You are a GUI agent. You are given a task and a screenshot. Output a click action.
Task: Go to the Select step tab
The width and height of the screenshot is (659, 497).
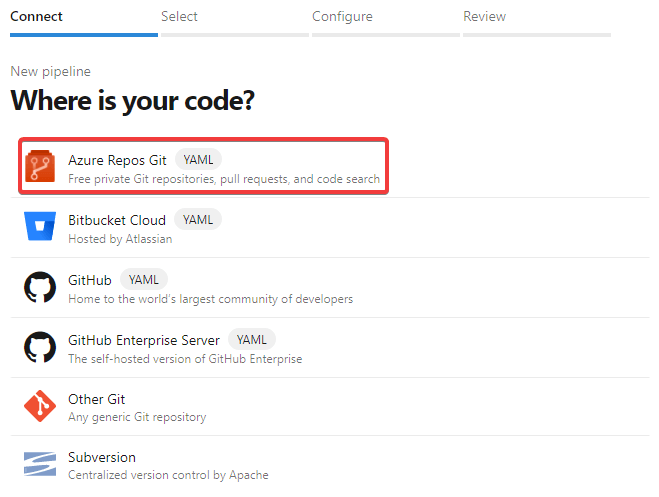point(179,16)
